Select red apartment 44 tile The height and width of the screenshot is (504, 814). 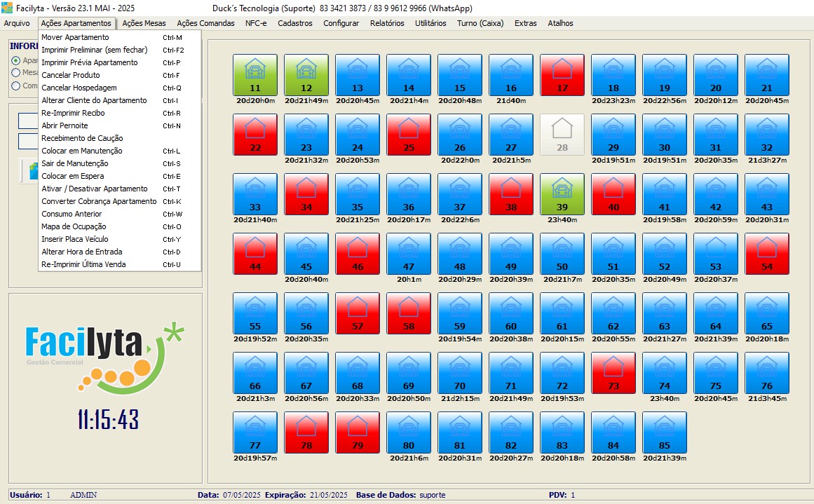click(255, 254)
